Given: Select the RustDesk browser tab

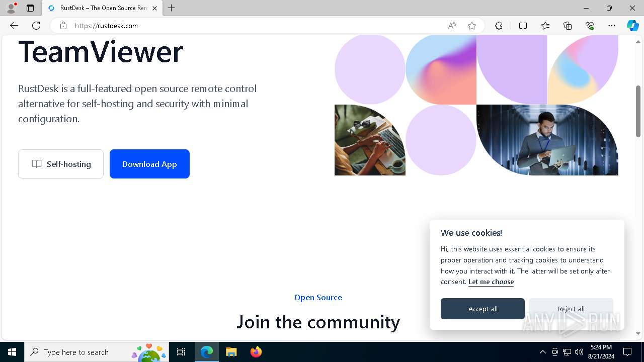Looking at the screenshot, I should (x=102, y=8).
